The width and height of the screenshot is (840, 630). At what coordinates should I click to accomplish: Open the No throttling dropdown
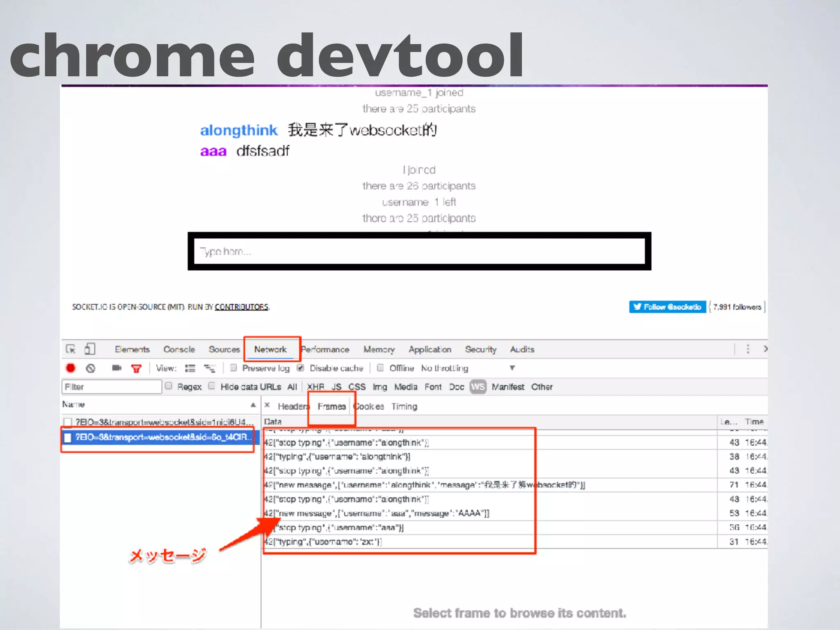468,368
